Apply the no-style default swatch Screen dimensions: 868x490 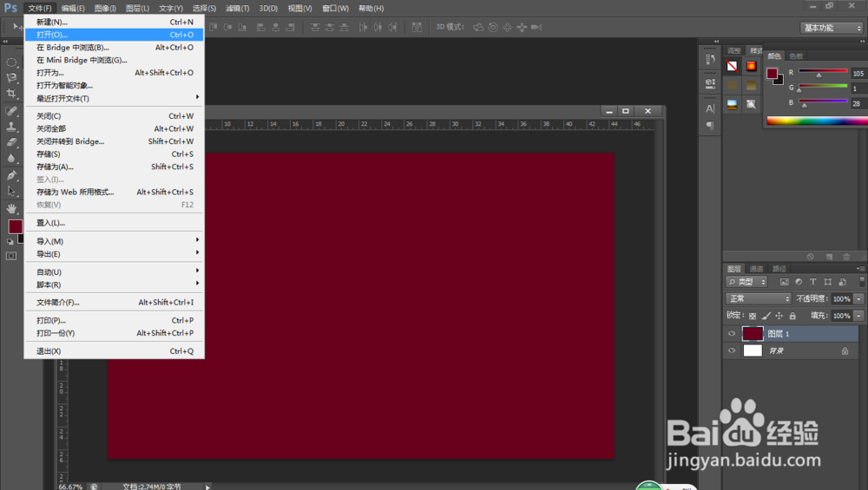[x=732, y=67]
